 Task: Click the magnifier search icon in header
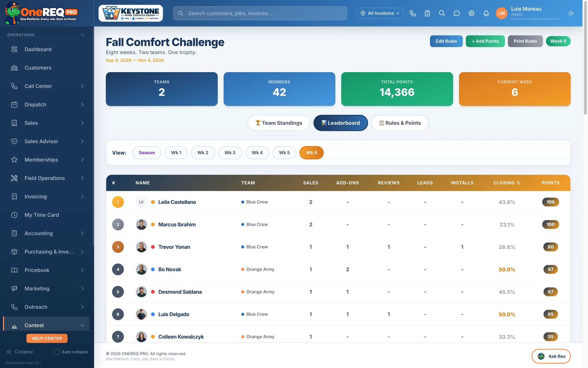pyautogui.click(x=442, y=13)
